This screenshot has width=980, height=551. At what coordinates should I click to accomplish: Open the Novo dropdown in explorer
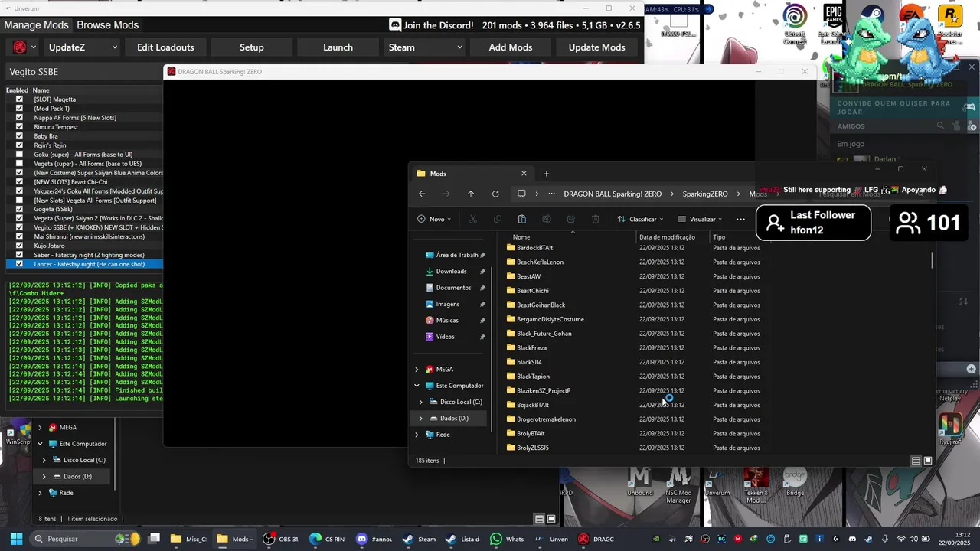434,219
